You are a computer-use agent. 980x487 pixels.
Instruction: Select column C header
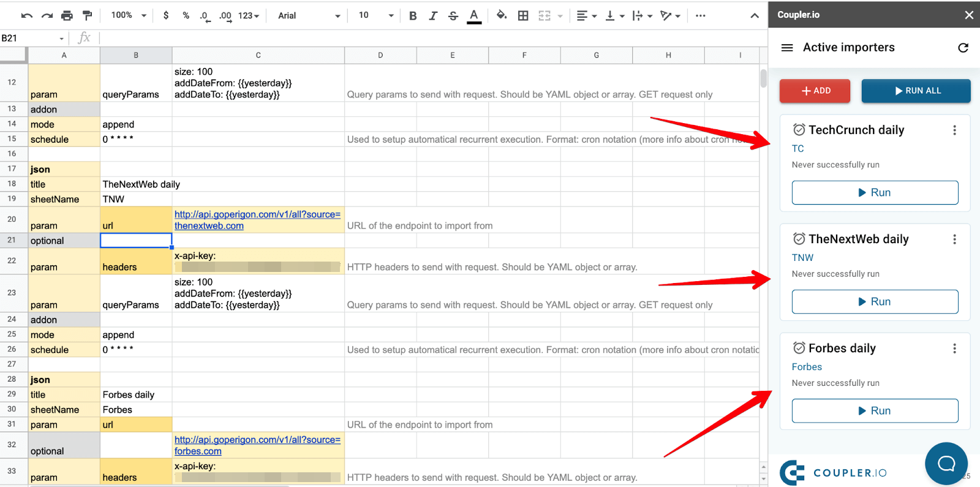258,55
